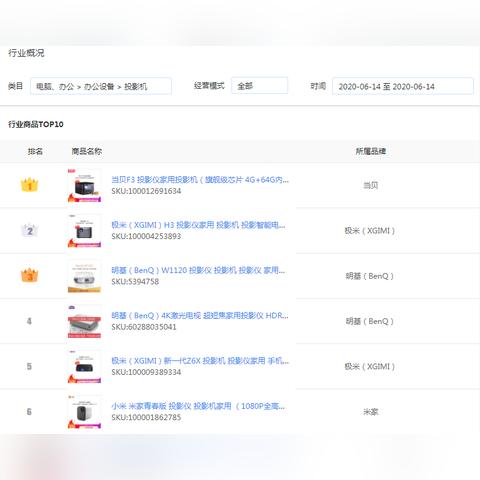Select text SKU:100004253893
This screenshot has height=480, width=480.
[146, 236]
